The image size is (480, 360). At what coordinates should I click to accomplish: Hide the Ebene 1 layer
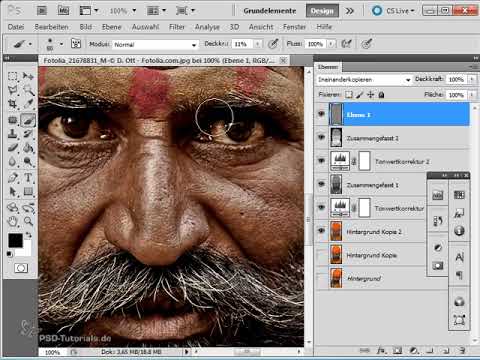(321, 114)
